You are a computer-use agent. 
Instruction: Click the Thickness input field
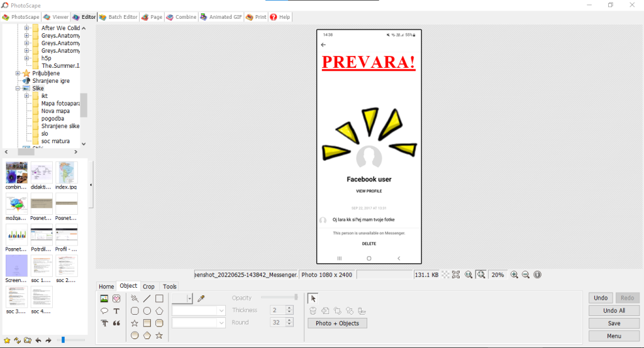pyautogui.click(x=278, y=310)
